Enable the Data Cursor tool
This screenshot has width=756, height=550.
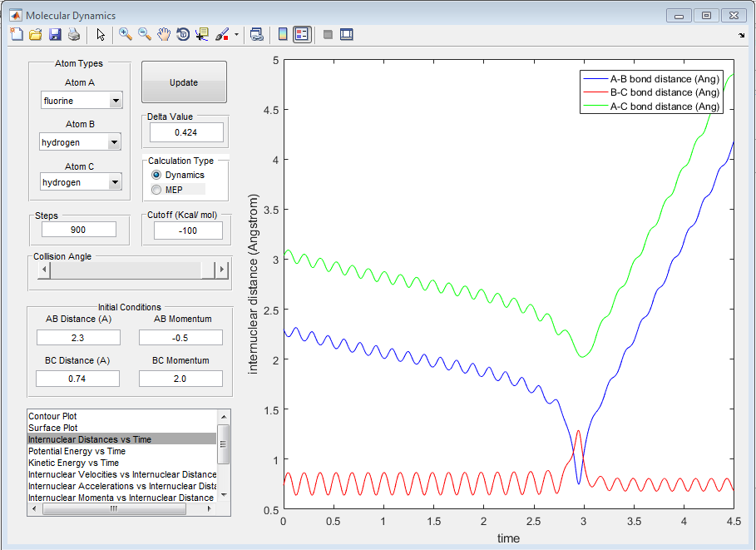(x=202, y=34)
